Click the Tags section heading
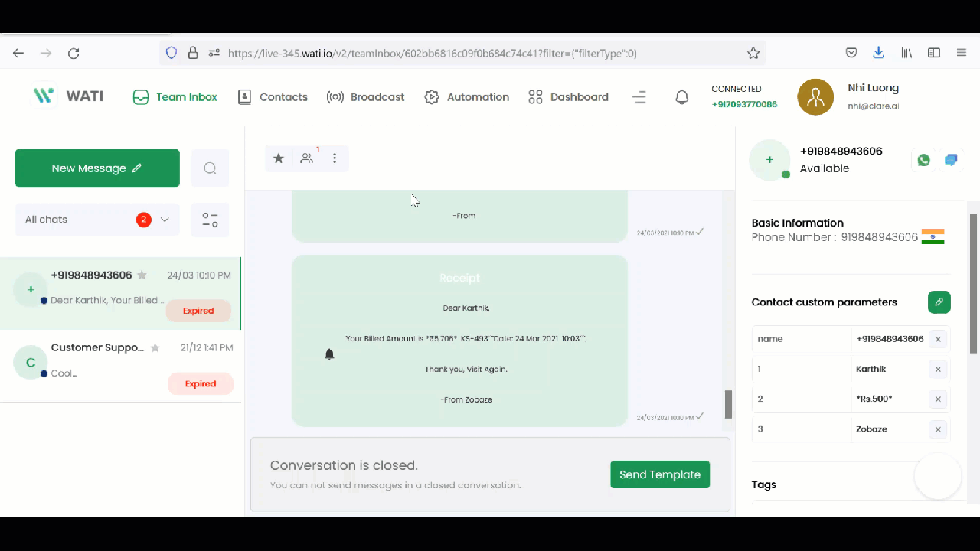Screen dimensions: 980x551 (764, 484)
